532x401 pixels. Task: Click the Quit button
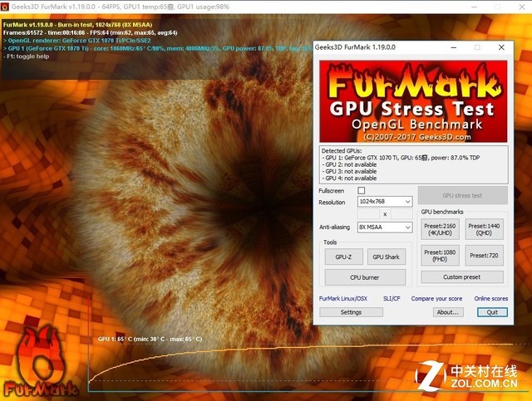tap(493, 312)
